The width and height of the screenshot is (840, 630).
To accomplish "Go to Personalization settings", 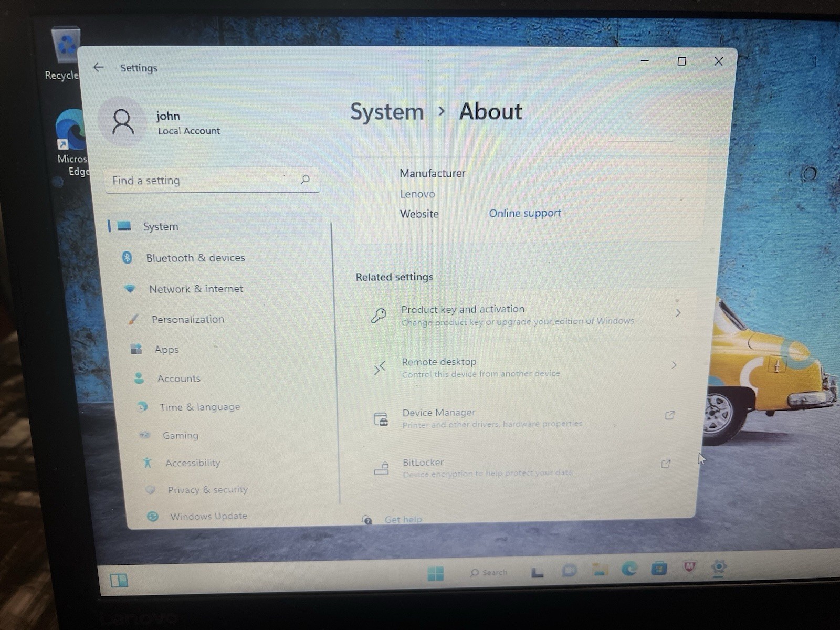I will pyautogui.click(x=187, y=319).
